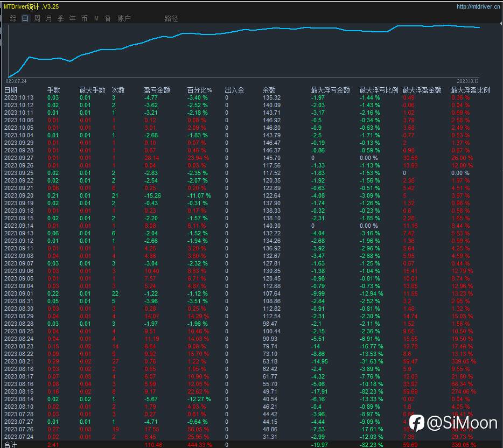Click the 最大浮亏比例 column header
503x448 pixels.
click(379, 90)
